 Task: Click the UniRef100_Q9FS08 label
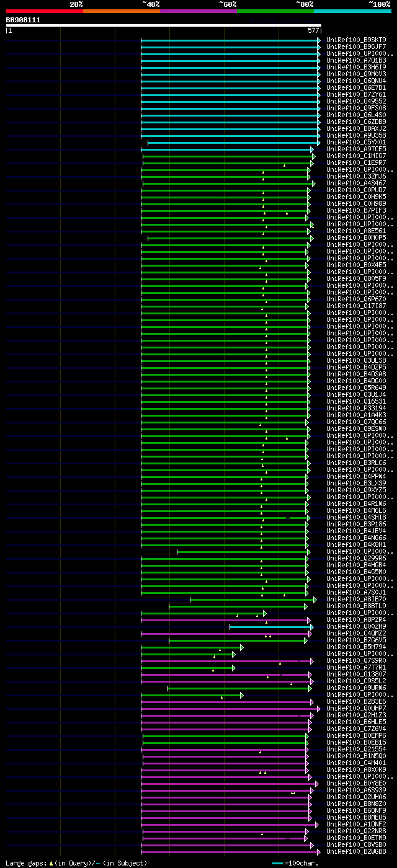tap(356, 108)
